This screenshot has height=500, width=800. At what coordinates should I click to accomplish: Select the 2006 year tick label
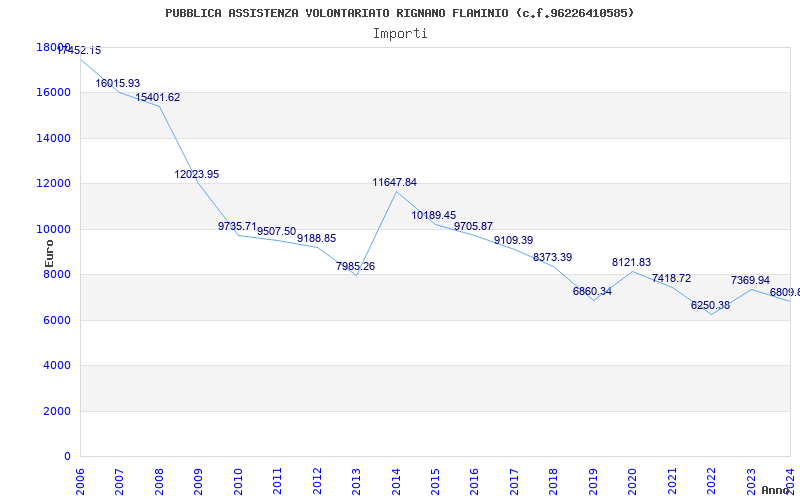click(x=80, y=480)
